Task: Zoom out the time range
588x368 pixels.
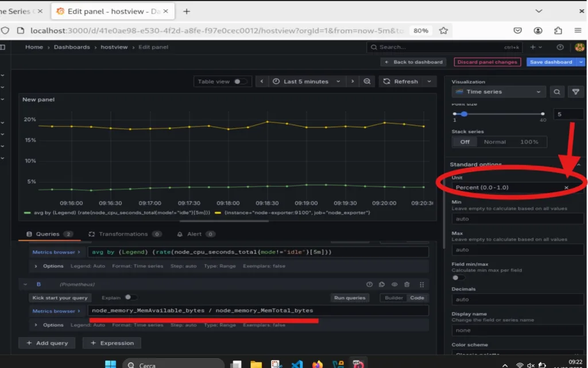Action: [367, 82]
